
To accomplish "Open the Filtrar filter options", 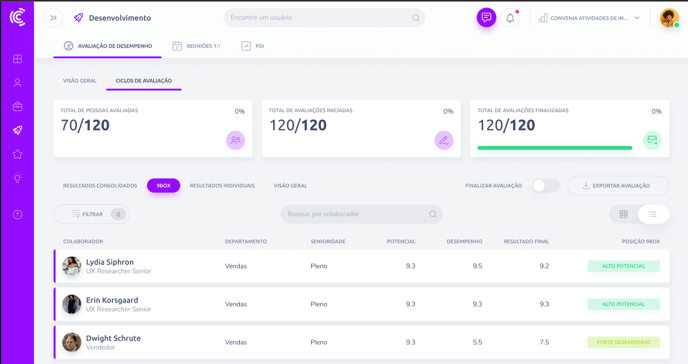I will [92, 214].
